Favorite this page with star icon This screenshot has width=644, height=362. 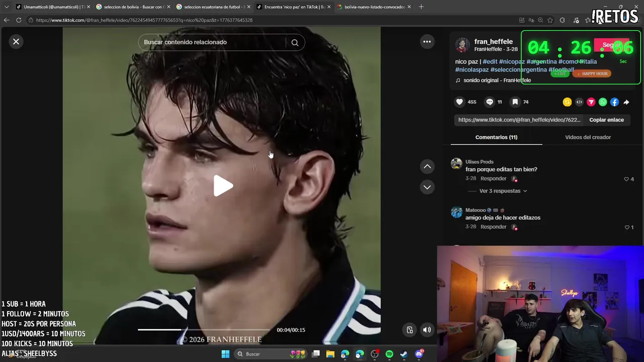[x=550, y=20]
